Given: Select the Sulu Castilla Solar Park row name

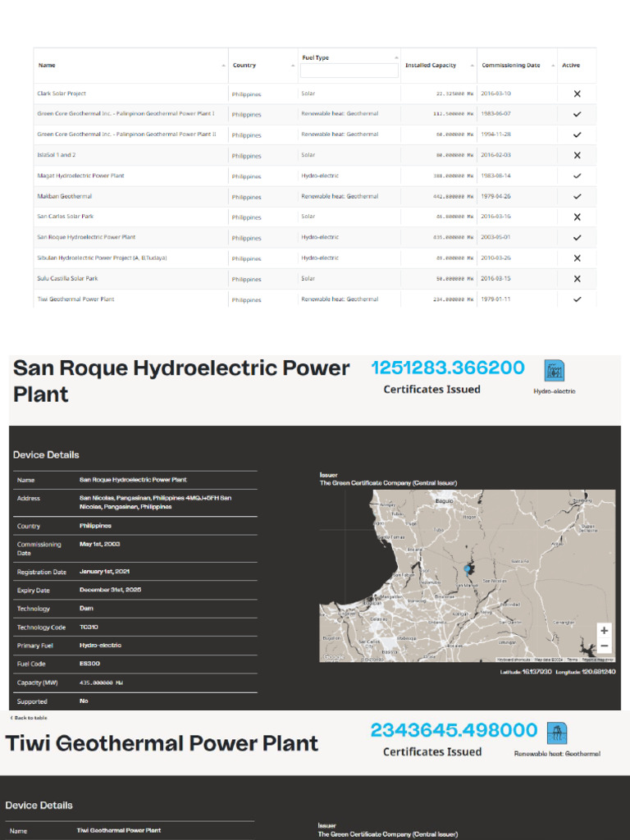Looking at the screenshot, I should 67,279.
